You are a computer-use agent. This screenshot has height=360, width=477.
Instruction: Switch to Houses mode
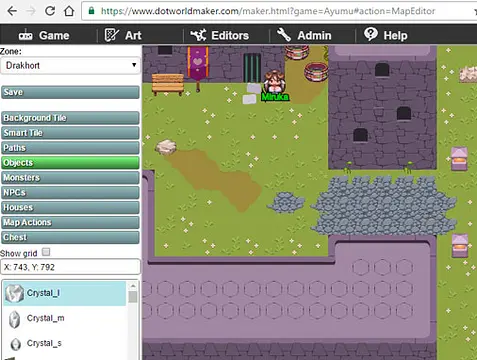tap(70, 207)
